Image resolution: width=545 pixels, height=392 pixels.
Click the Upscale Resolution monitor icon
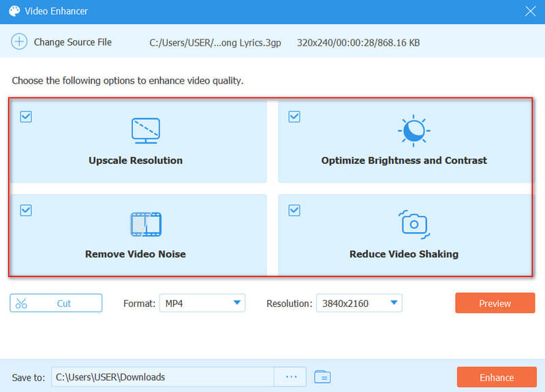(x=145, y=131)
